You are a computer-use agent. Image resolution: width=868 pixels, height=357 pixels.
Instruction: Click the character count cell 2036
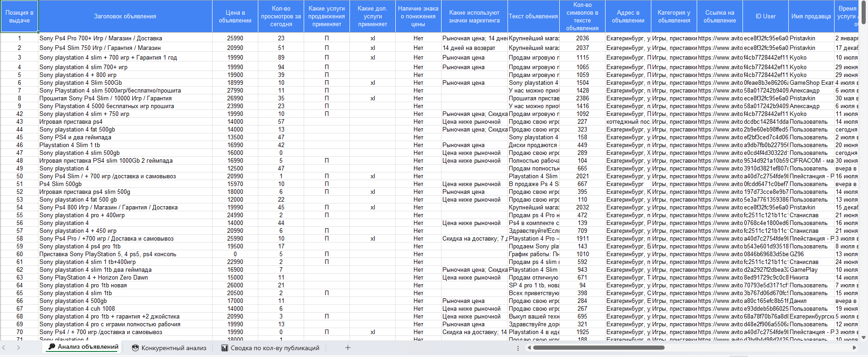[582, 38]
